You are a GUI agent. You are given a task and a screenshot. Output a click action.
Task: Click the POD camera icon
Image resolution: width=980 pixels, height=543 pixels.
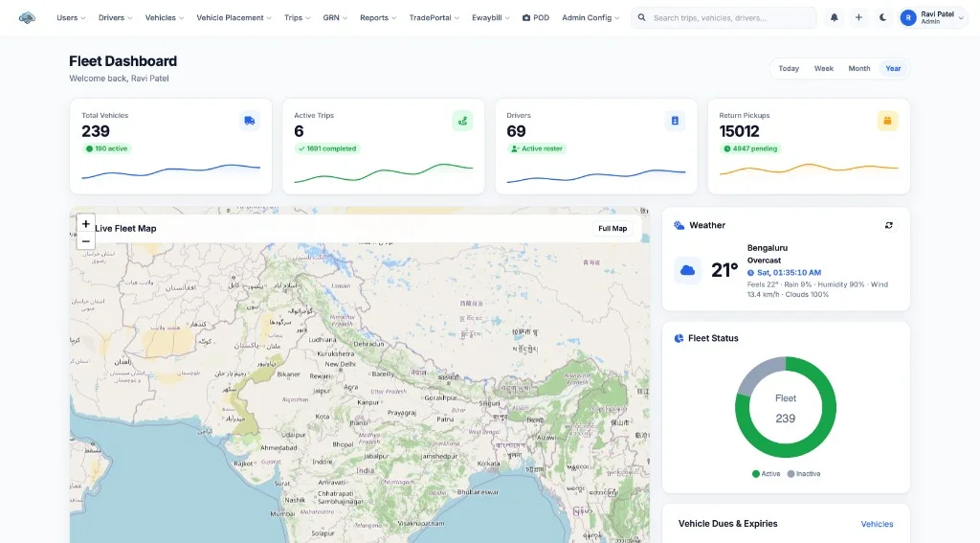click(526, 17)
